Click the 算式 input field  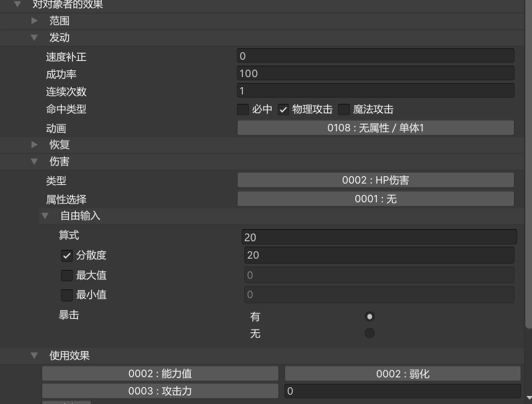click(x=379, y=237)
